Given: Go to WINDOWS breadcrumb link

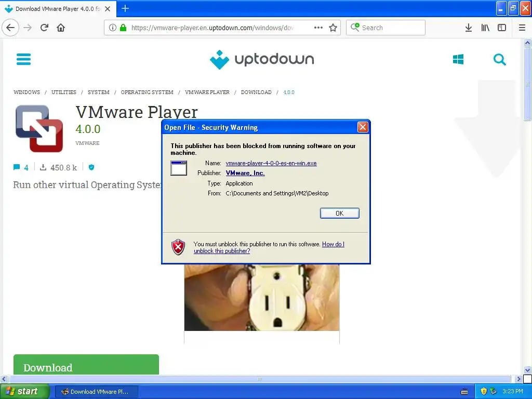Looking at the screenshot, I should [x=27, y=92].
